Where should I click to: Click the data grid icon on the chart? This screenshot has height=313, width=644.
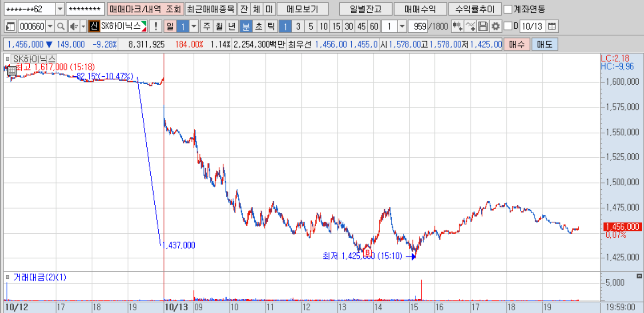click(x=12, y=70)
